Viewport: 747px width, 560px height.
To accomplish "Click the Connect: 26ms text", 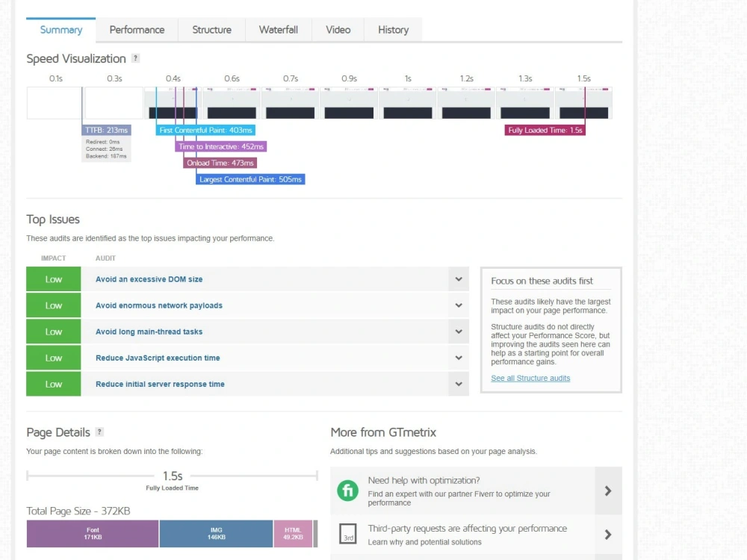I will pos(105,149).
